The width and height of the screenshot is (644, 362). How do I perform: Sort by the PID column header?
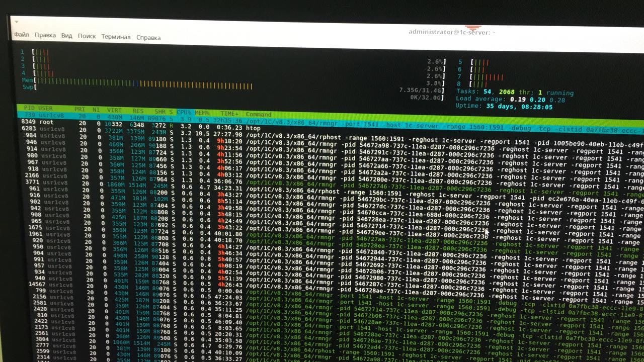(29, 108)
